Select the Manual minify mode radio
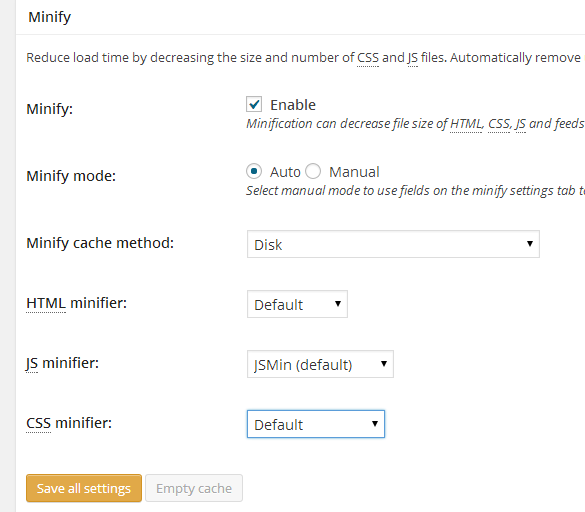 pyautogui.click(x=313, y=171)
